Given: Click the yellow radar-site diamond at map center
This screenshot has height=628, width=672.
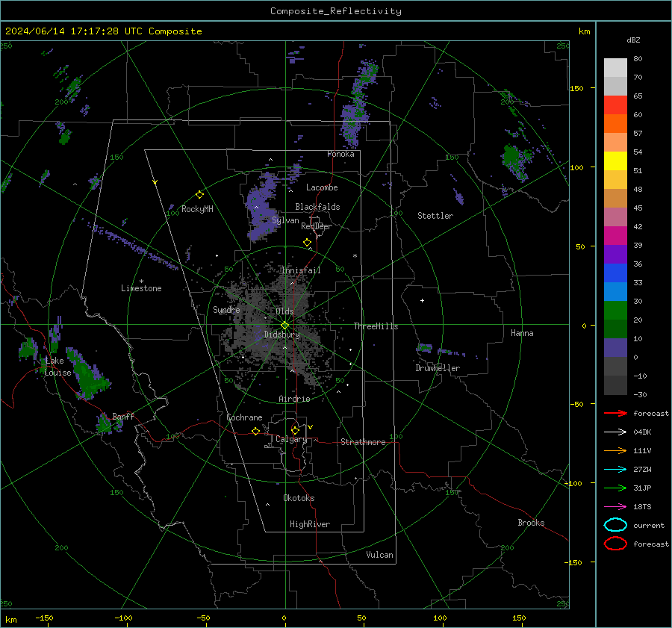Looking at the screenshot, I should (x=284, y=325).
